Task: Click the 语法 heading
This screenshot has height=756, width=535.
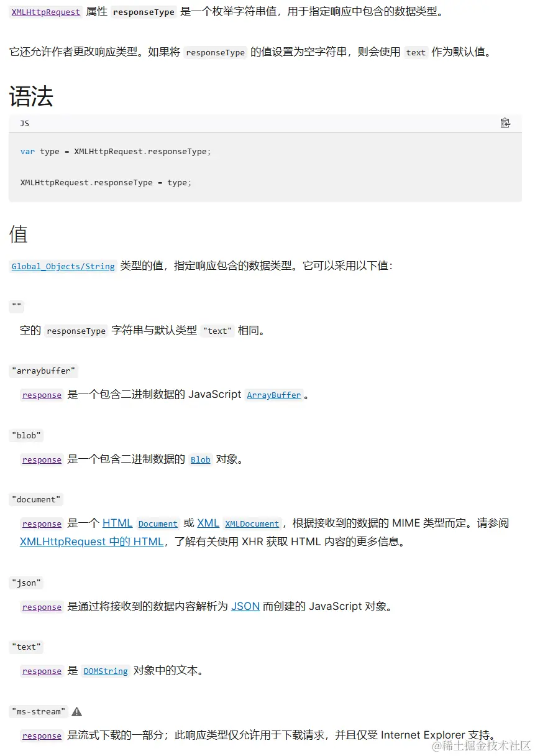Action: 31,96
